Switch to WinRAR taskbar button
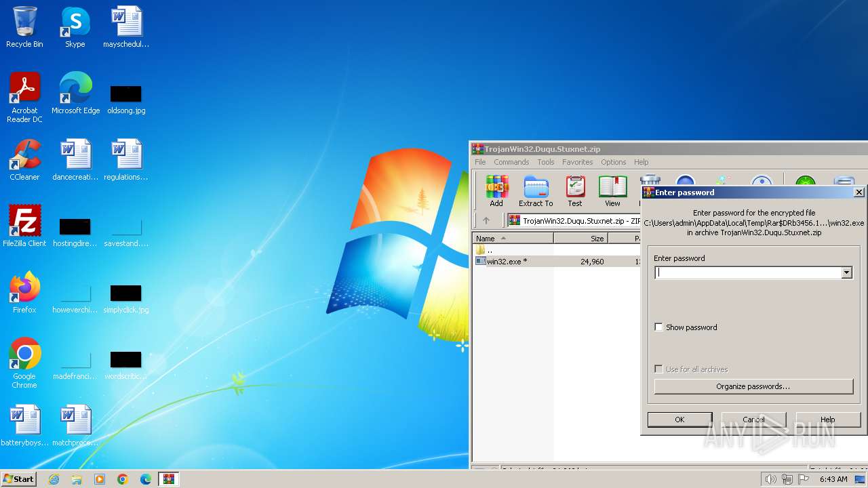 (169, 479)
